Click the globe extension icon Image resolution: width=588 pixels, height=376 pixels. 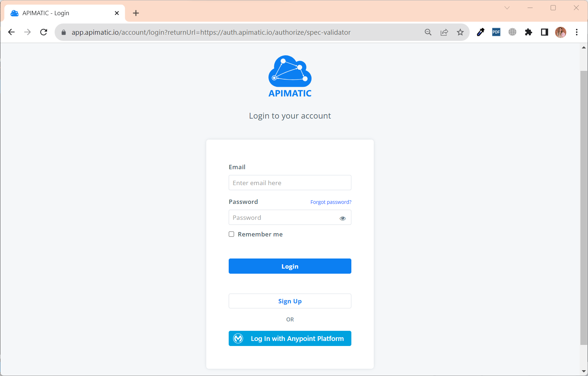(x=512, y=32)
